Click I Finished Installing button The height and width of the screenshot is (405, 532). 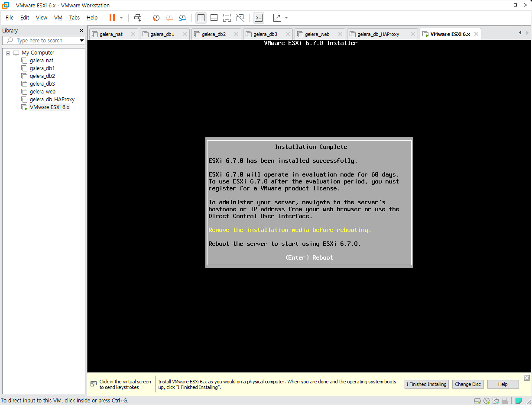[426, 384]
